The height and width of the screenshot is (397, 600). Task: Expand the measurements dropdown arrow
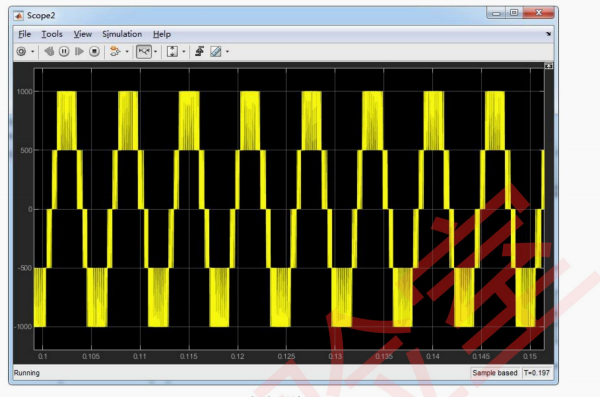(227, 51)
